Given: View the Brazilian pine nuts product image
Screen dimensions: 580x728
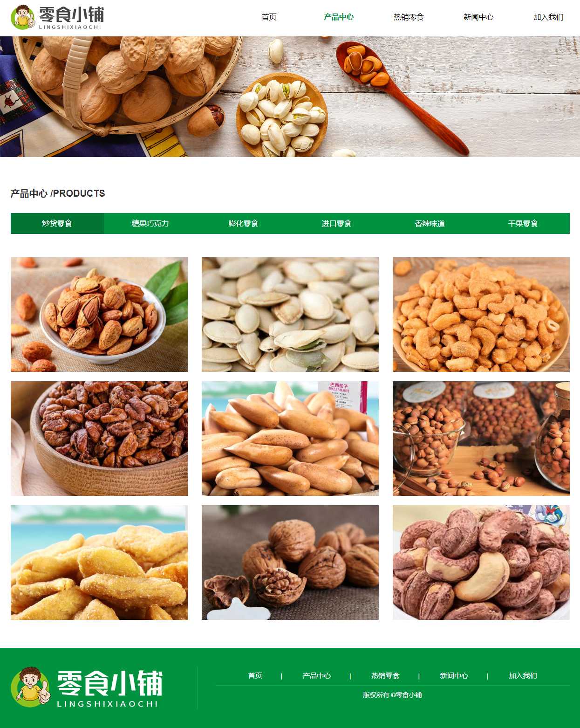Looking at the screenshot, I should [x=290, y=439].
